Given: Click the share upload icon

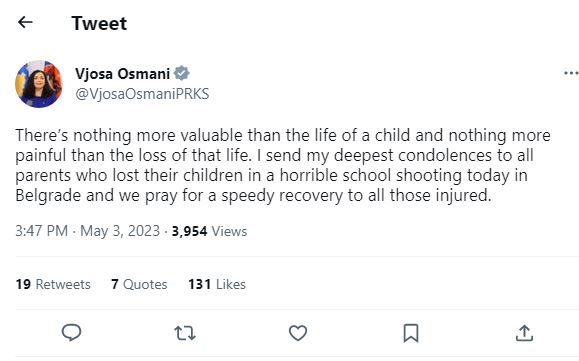Looking at the screenshot, I should point(524,333).
